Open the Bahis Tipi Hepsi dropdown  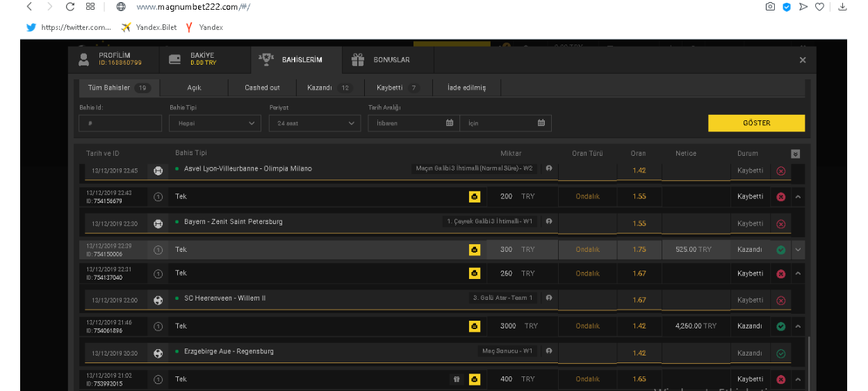tap(215, 123)
